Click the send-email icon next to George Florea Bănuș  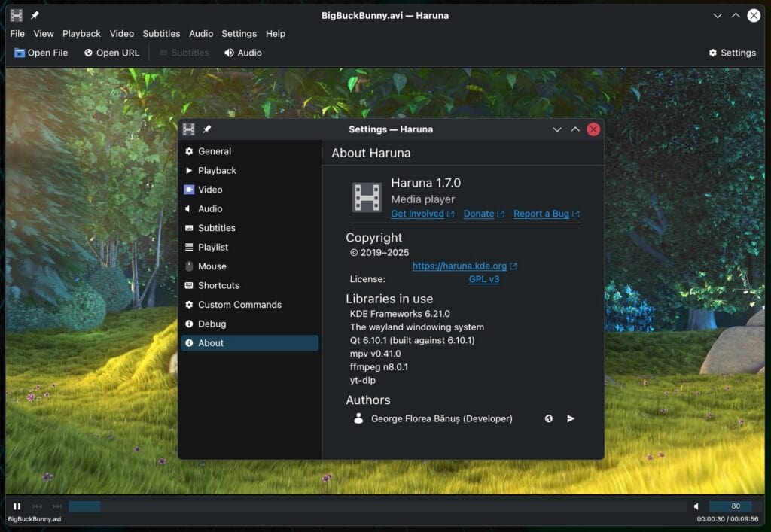571,418
